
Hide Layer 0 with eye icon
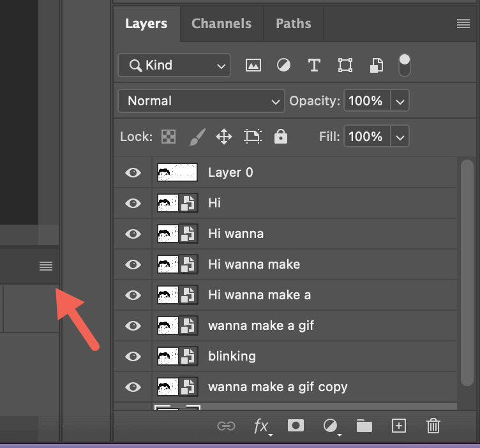coord(133,172)
